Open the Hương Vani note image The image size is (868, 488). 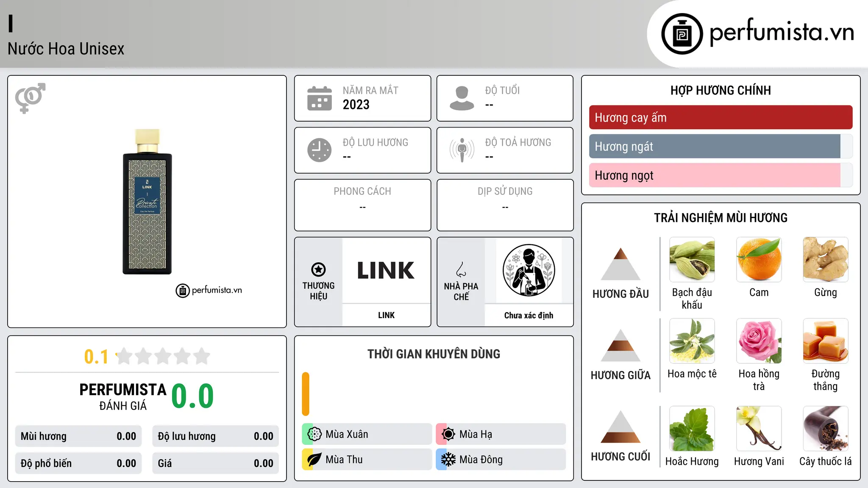click(x=759, y=429)
